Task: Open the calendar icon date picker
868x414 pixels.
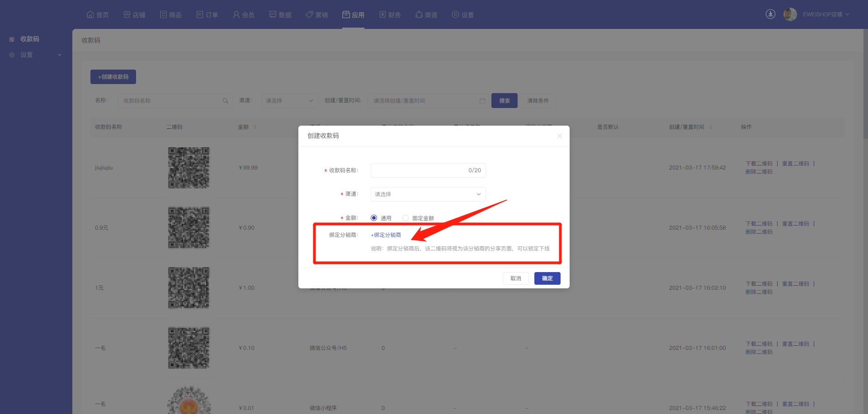Action: (482, 101)
